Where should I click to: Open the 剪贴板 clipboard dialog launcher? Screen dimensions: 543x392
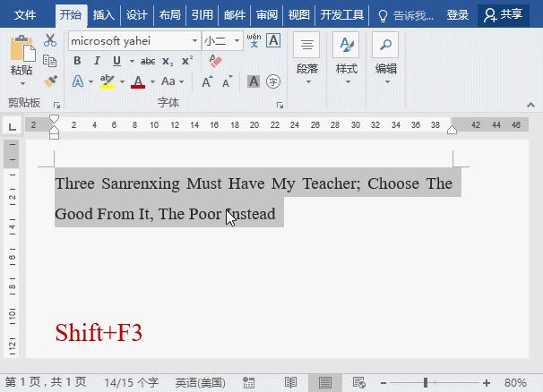56,105
